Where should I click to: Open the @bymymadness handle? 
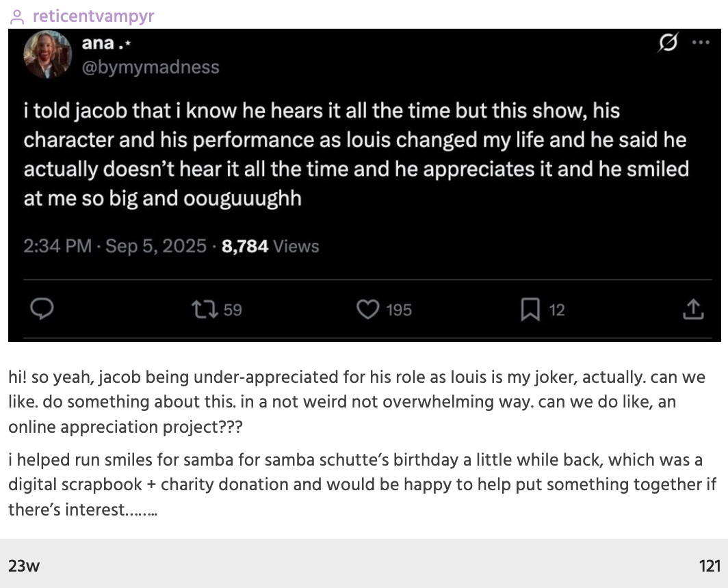151,66
